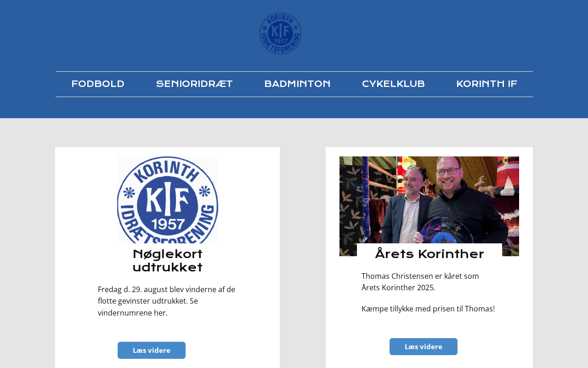The height and width of the screenshot is (368, 588).
Task: Open the Fodbold menu item
Action: [x=98, y=84]
